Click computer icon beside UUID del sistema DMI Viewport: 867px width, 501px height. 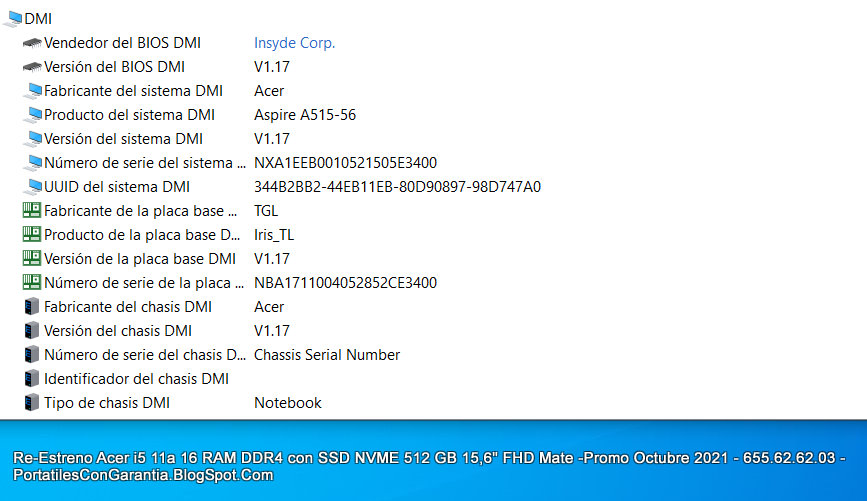pos(33,187)
